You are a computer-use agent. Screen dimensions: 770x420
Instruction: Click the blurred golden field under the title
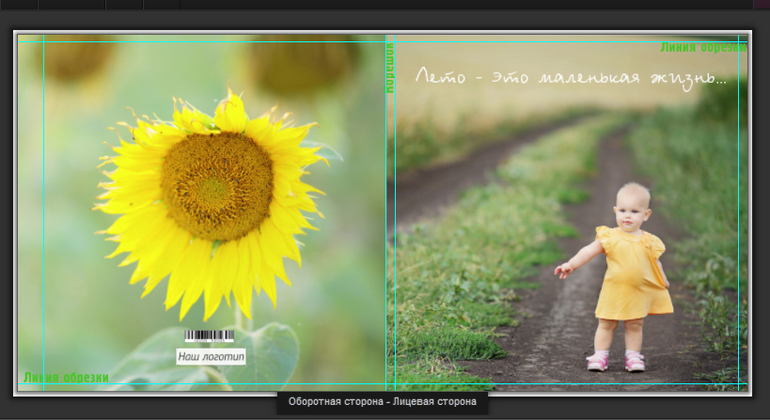tap(520, 110)
